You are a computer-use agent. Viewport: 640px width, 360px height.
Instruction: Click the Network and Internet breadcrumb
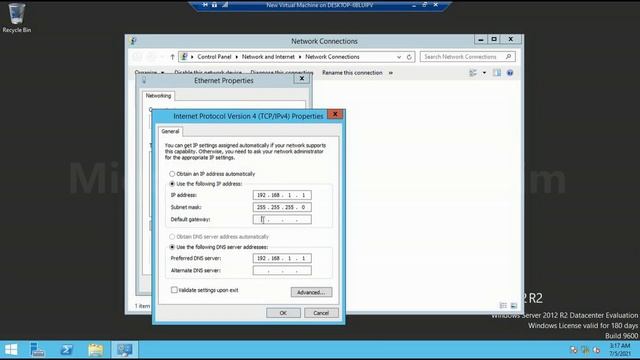point(268,57)
